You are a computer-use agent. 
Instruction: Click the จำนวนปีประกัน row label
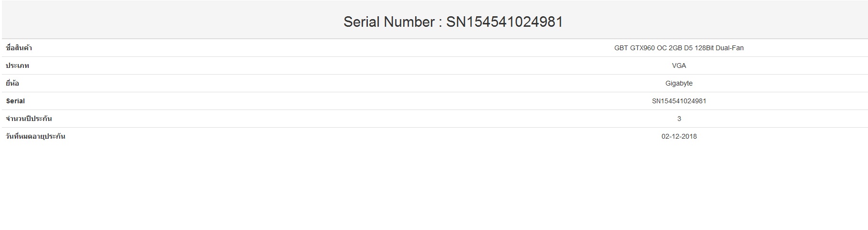29,119
